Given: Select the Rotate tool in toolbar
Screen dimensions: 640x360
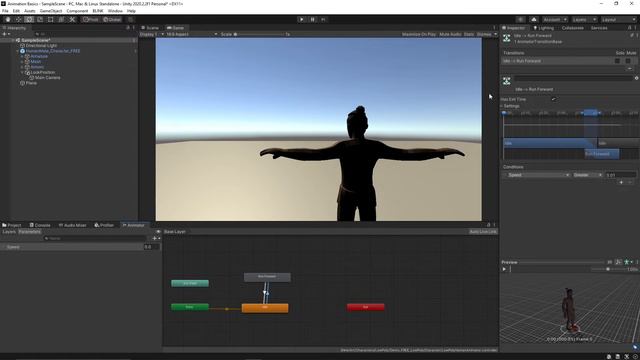Looking at the screenshot, I should point(29,19).
